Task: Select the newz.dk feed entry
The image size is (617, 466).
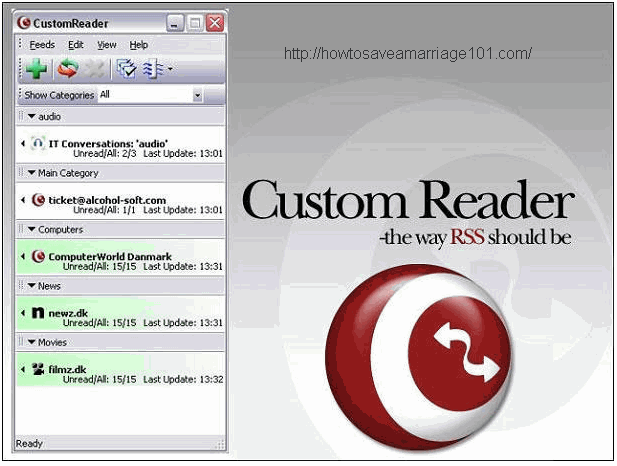Action: [x=68, y=313]
